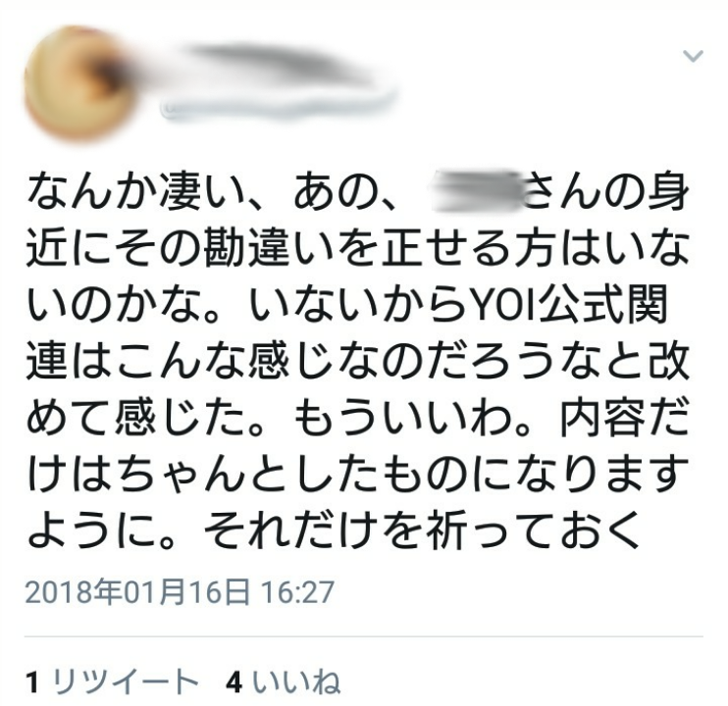The width and height of the screenshot is (728, 706).
Task: Click the いいね label word
Action: click(x=296, y=682)
